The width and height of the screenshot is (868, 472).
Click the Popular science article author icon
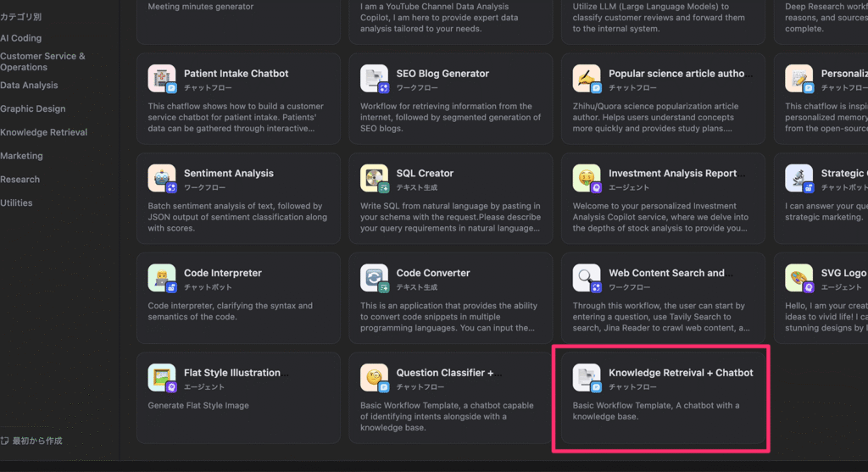[x=587, y=79]
